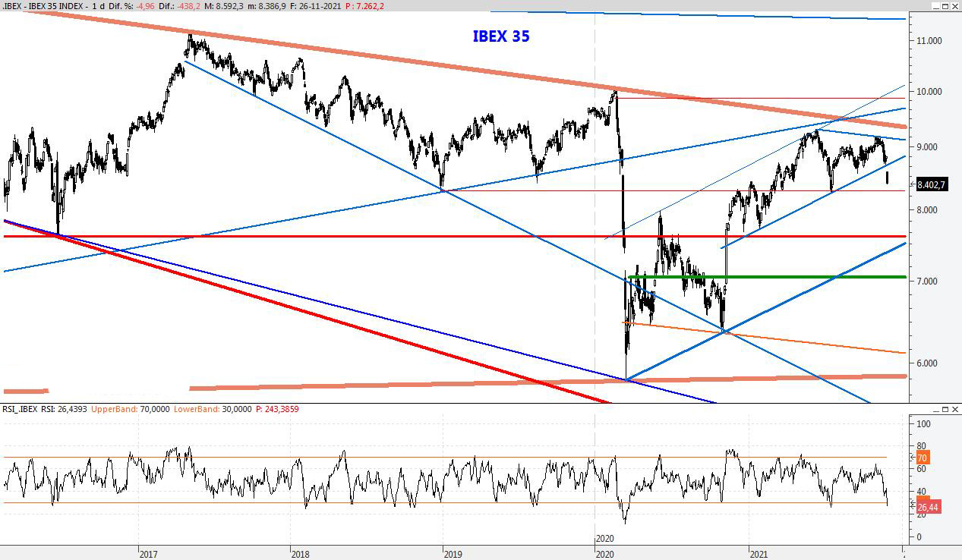Close the RSI indicator panel

[x=954, y=409]
